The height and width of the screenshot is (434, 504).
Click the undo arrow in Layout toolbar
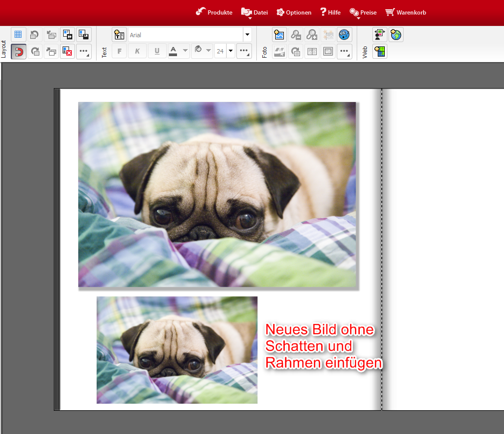coord(35,35)
